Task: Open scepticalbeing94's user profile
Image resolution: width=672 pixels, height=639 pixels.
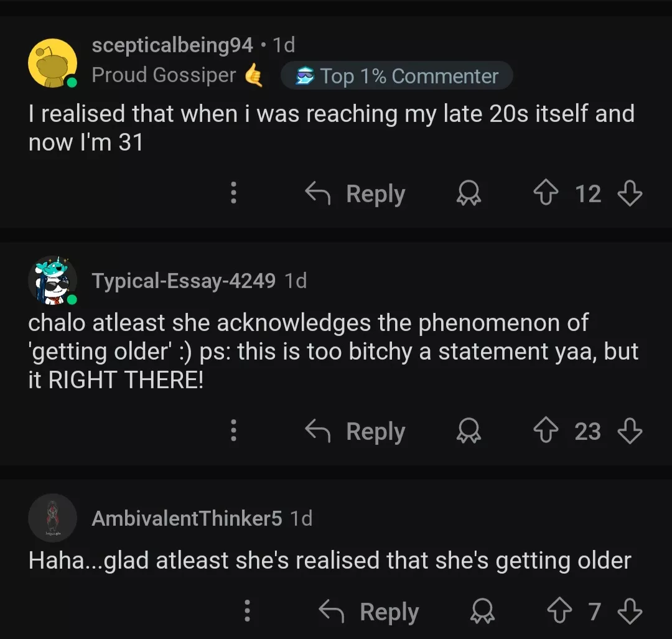Action: click(172, 45)
